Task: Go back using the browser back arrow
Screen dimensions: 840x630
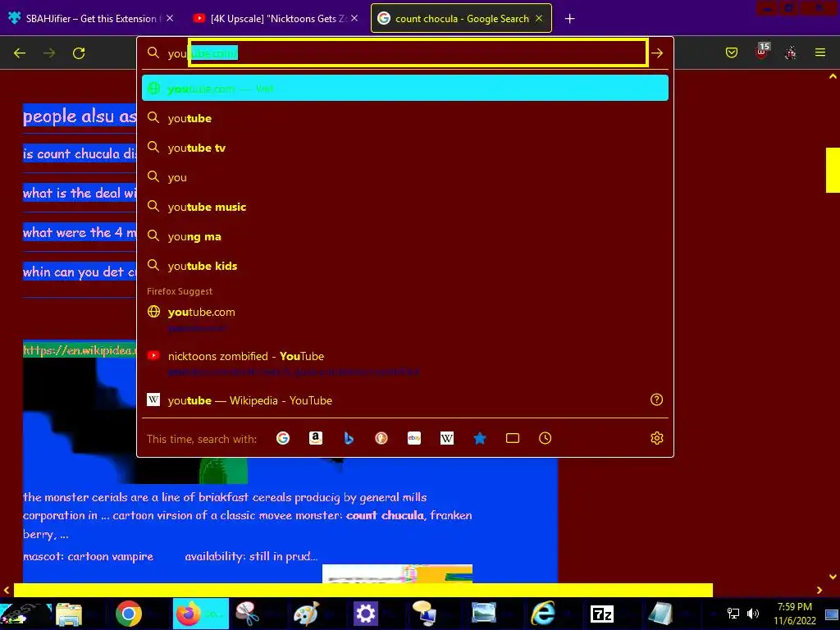Action: click(20, 53)
